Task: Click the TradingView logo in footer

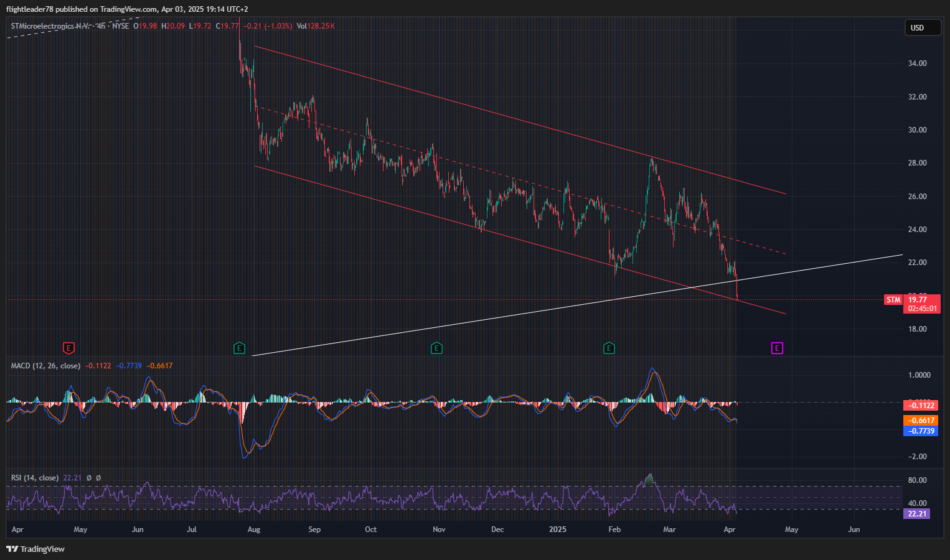Action: tap(35, 549)
